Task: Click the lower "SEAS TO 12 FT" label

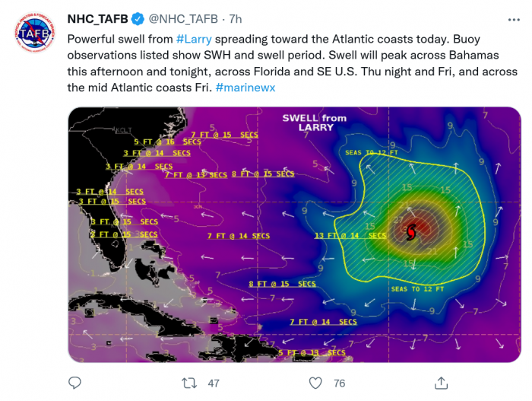Action: [416, 289]
